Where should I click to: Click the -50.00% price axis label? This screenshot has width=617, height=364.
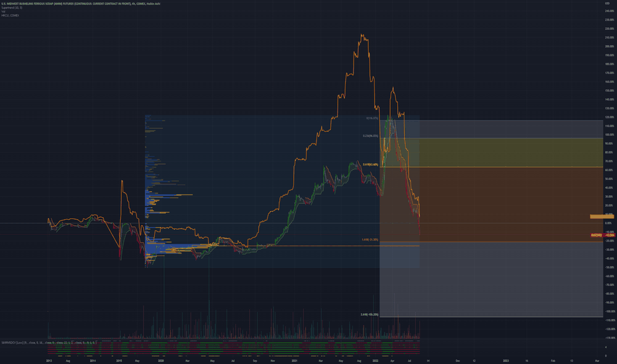coord(609,267)
